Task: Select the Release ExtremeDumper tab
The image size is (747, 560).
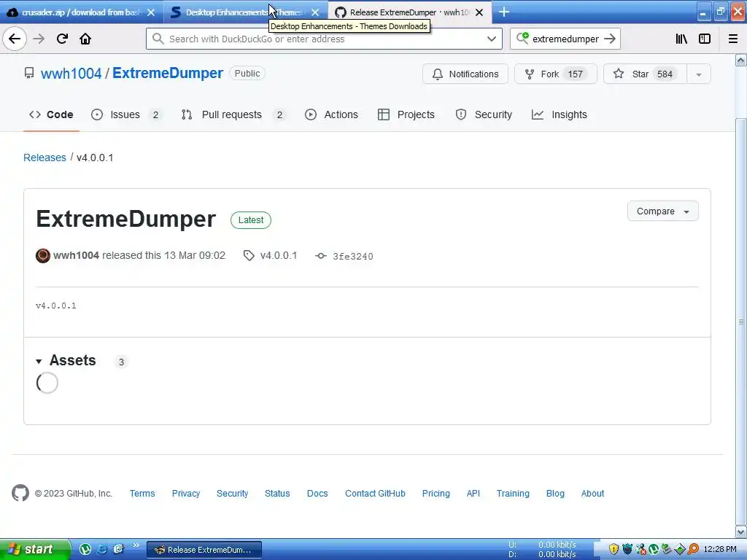Action: coord(410,12)
